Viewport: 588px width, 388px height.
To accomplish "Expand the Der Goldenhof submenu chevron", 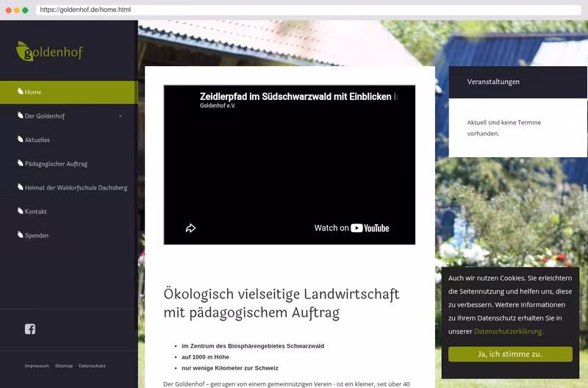I will tap(121, 116).
